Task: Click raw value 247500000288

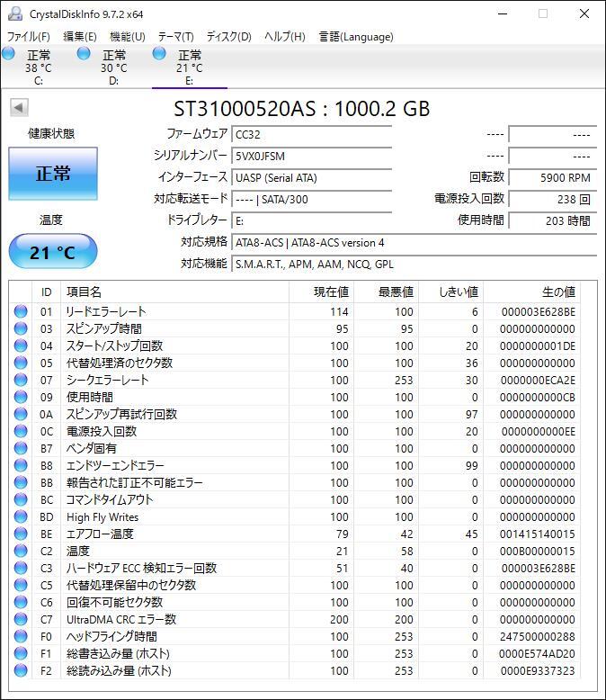Action: [x=538, y=637]
